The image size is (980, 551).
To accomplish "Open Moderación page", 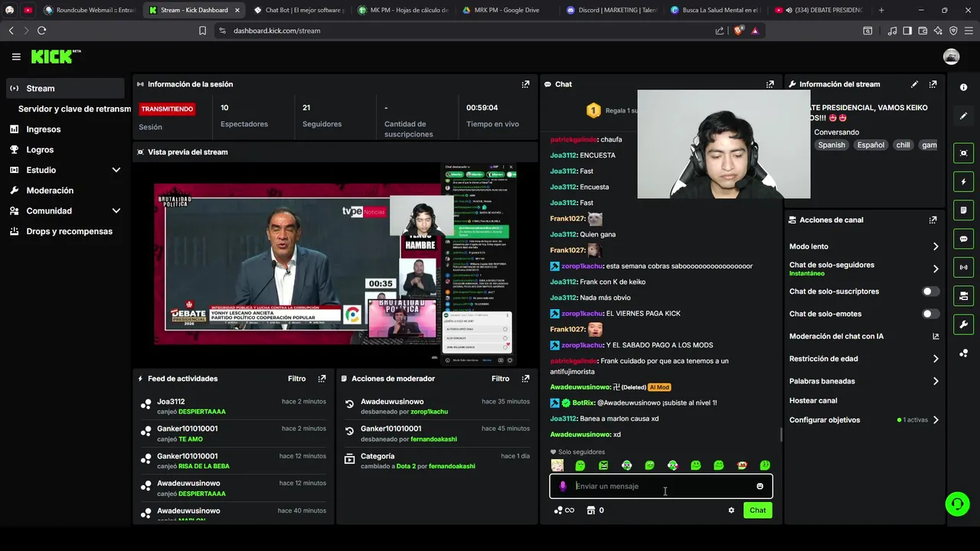I will (64, 191).
